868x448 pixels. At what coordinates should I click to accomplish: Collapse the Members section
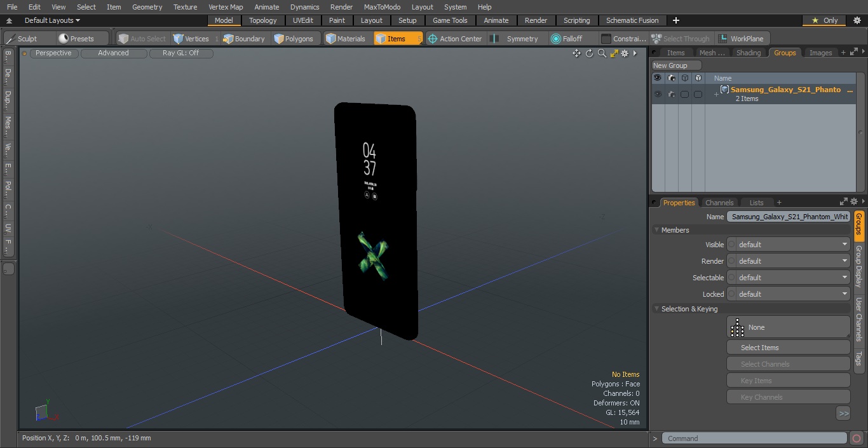click(656, 230)
